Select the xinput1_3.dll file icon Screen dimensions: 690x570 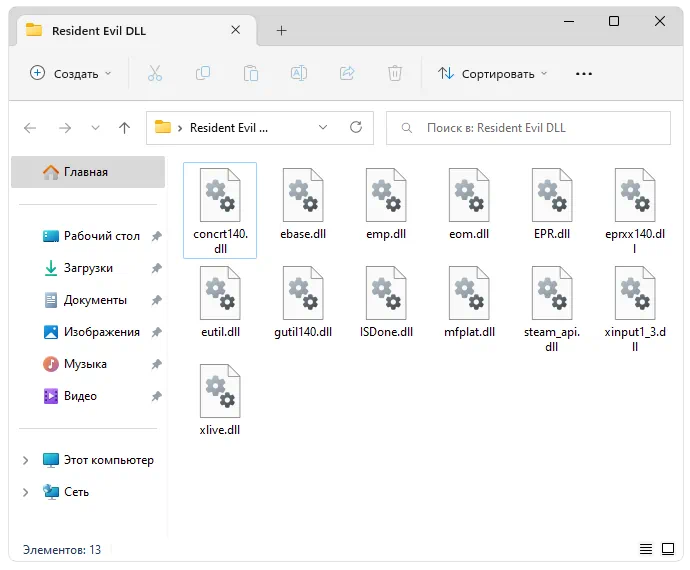click(x=635, y=293)
